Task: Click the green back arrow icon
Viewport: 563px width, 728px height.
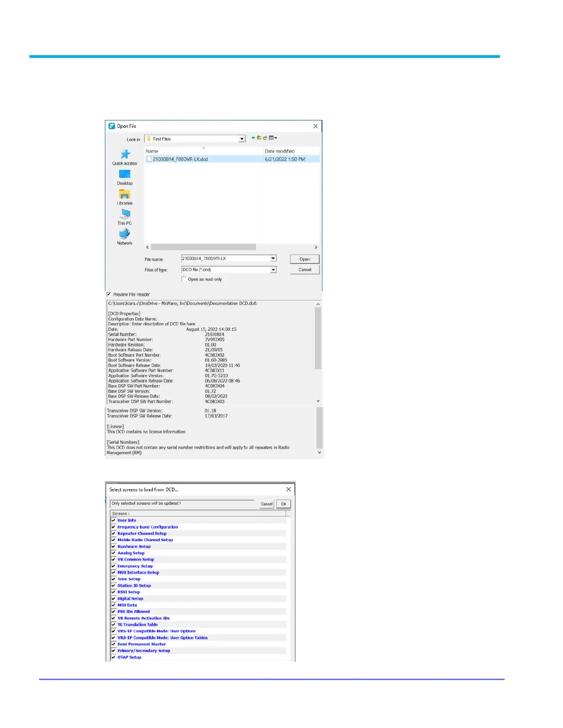Action: click(x=253, y=138)
